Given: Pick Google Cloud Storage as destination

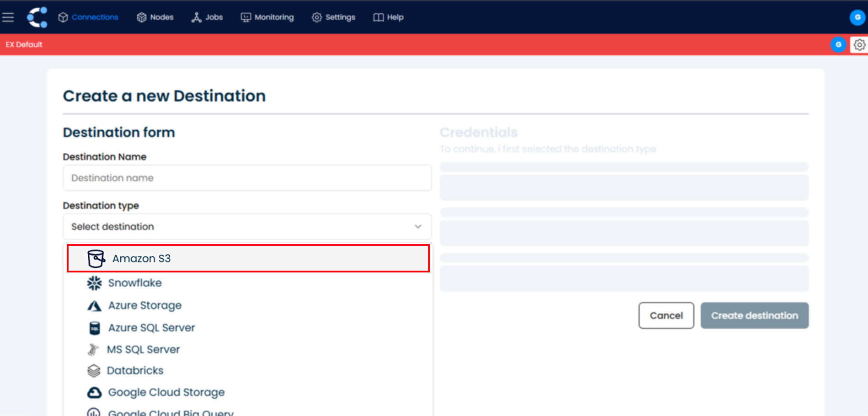Looking at the screenshot, I should coord(166,392).
